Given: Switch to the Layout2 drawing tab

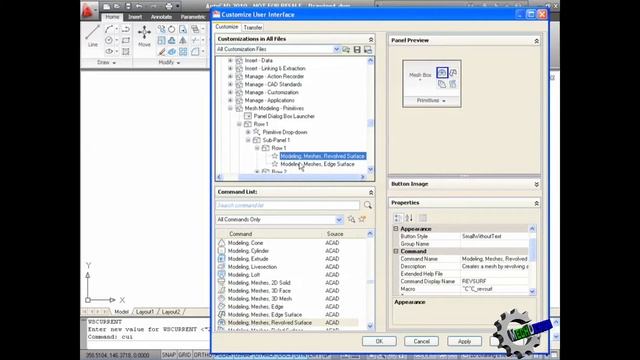Looking at the screenshot, I should pos(171,312).
